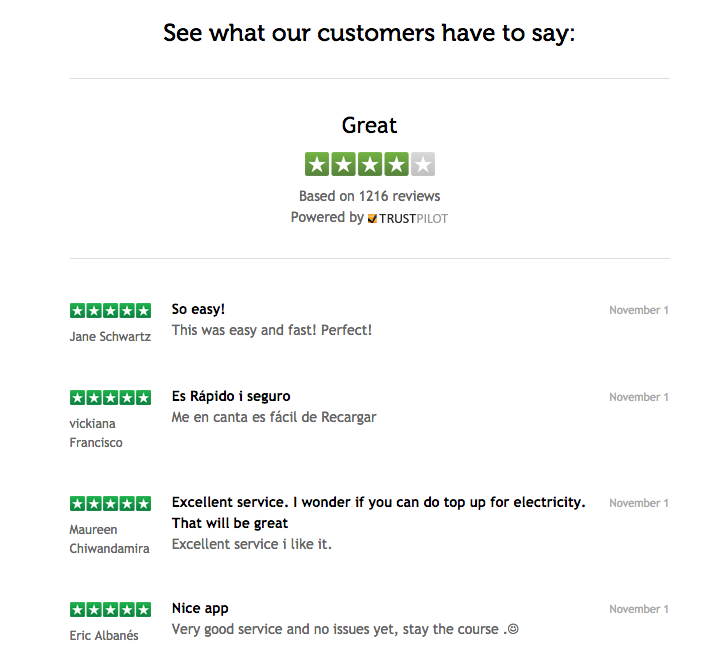Image resolution: width=702 pixels, height=668 pixels.
Task: Open the 'So easy!' review title
Action: pyautogui.click(x=198, y=309)
